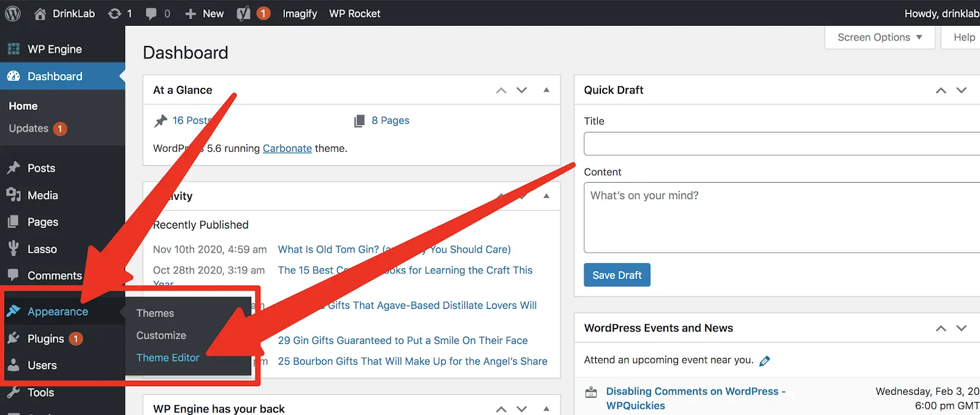Open DrinkLab site home icon
The image size is (980, 415).
pyautogui.click(x=40, y=13)
